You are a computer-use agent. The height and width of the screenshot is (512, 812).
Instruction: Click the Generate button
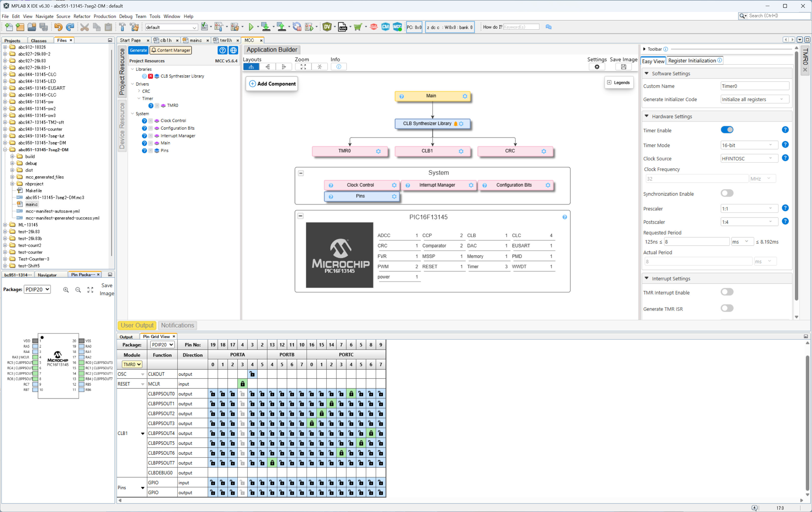(138, 50)
